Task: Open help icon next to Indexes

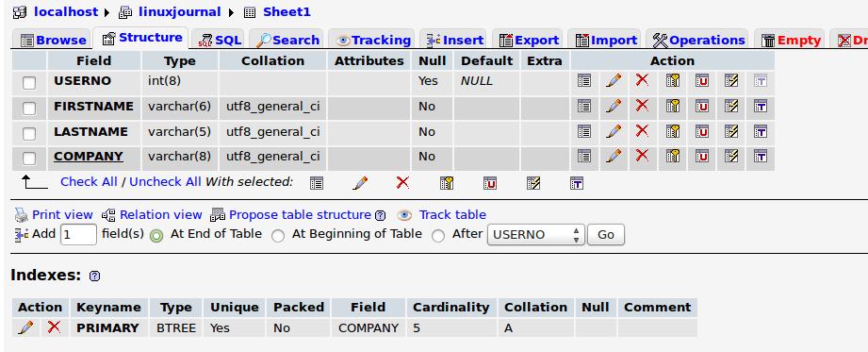Action: click(x=94, y=276)
